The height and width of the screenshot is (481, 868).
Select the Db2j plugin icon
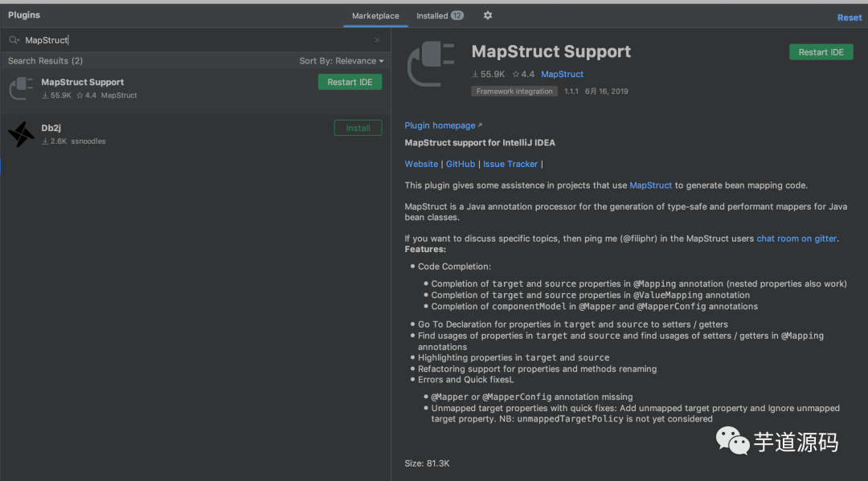(21, 134)
